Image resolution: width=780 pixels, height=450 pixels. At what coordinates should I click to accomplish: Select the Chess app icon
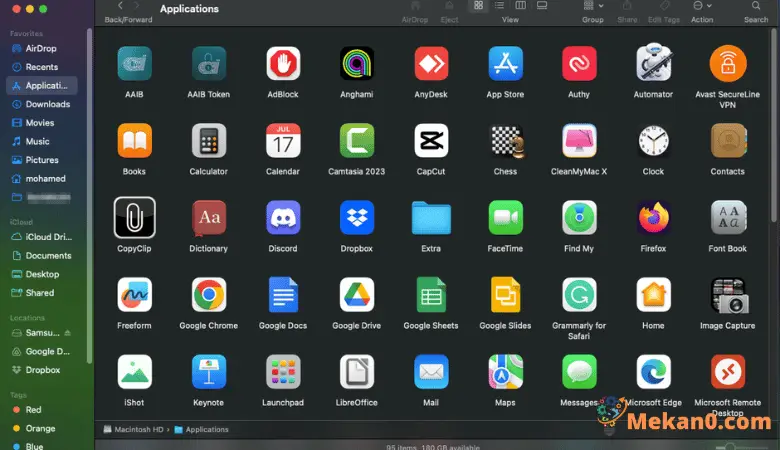point(507,141)
